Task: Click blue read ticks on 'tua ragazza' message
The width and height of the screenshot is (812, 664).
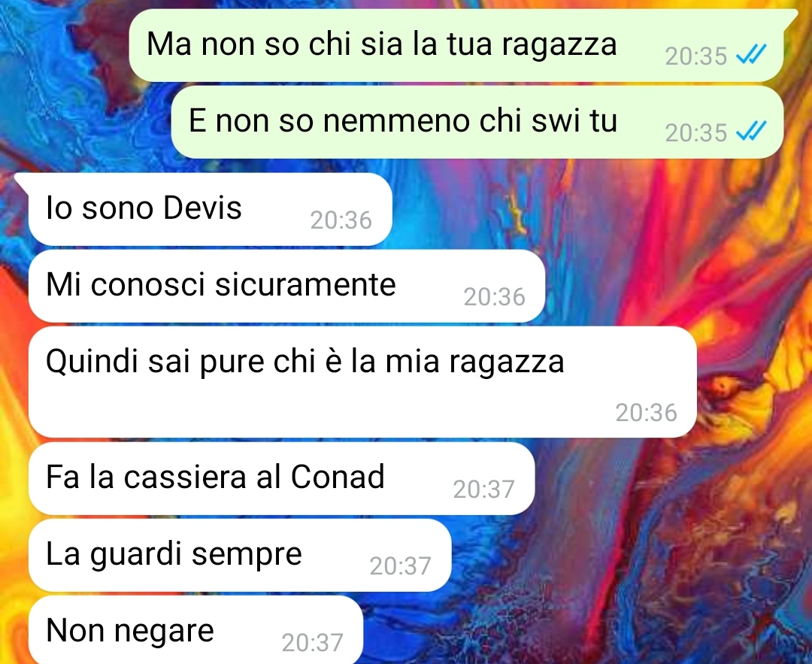Action: coord(751,54)
